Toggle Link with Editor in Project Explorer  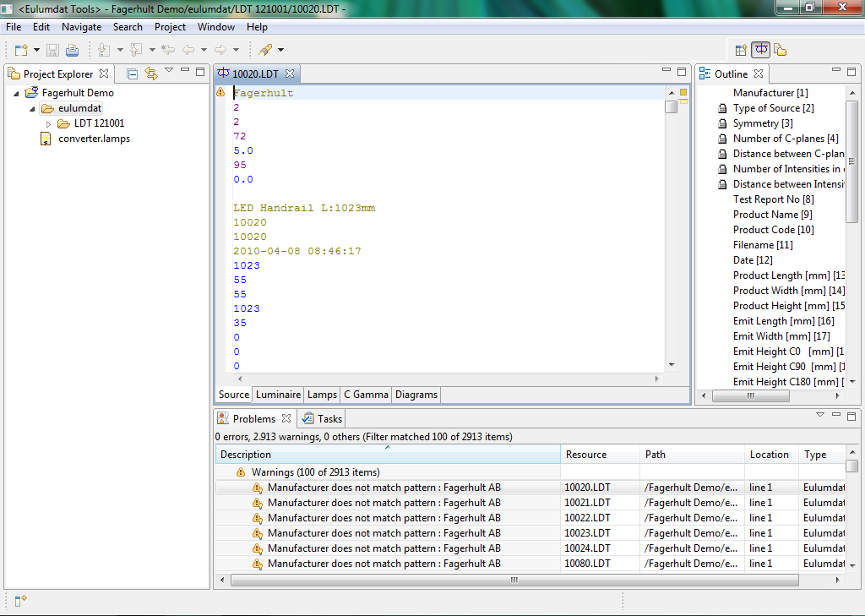pos(151,74)
